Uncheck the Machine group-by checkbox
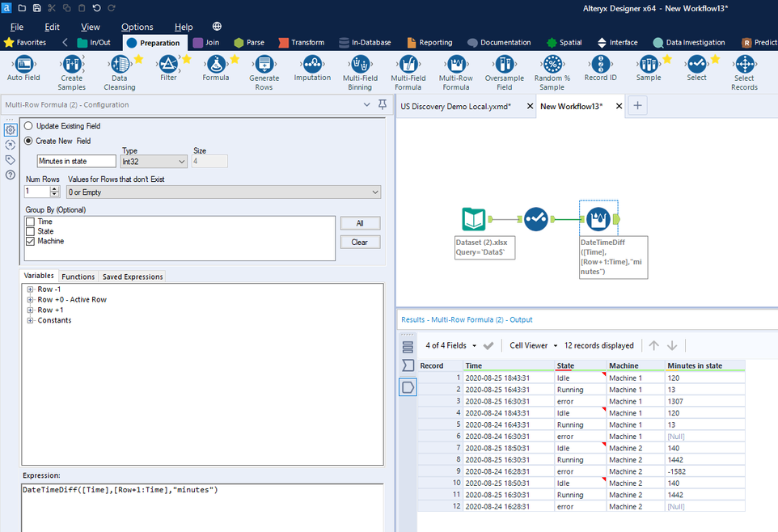This screenshot has height=532, width=778. (x=31, y=241)
